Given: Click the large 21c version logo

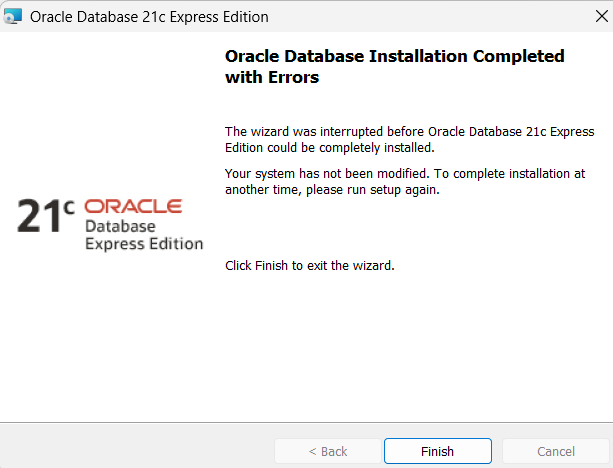Looking at the screenshot, I should click(x=45, y=215).
